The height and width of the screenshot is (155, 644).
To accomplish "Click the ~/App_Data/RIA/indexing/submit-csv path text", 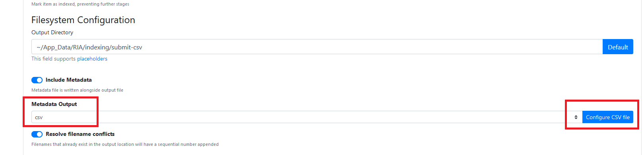I will point(89,47).
